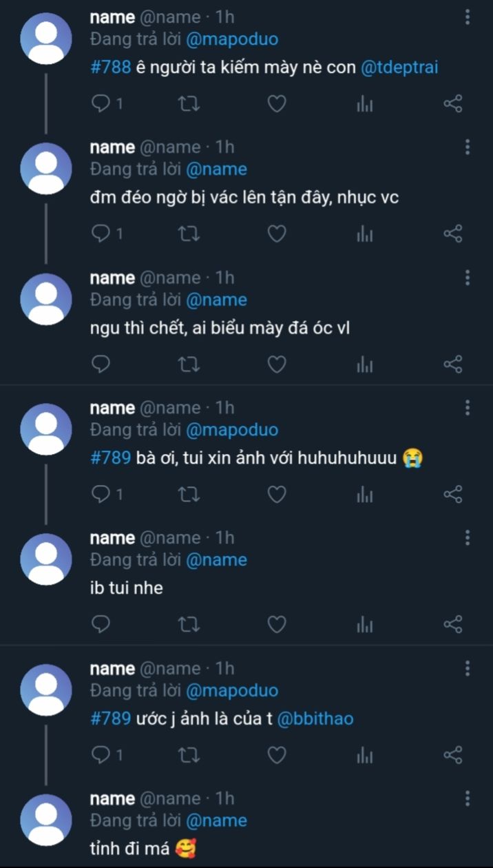493x868 pixels.
Task: Open more options on "ib tui nhe" reply
Action: pos(468,538)
